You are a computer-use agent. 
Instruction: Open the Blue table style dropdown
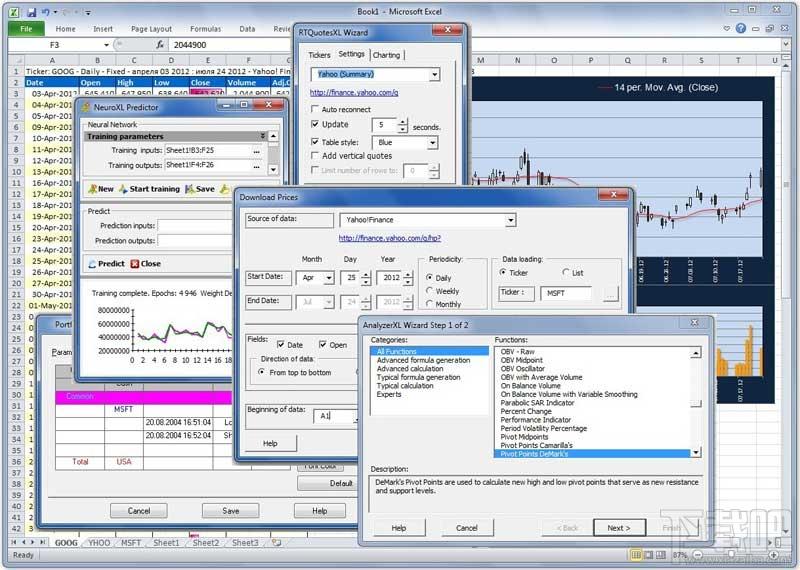(x=432, y=142)
